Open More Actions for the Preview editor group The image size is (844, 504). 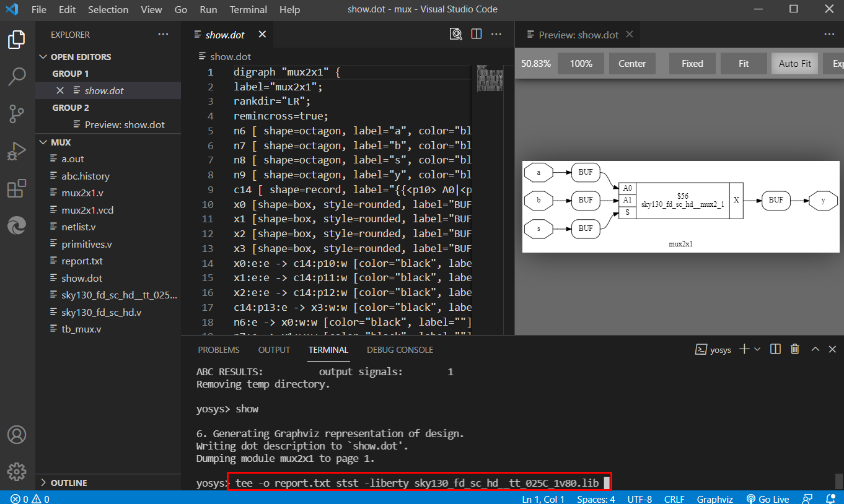(829, 35)
